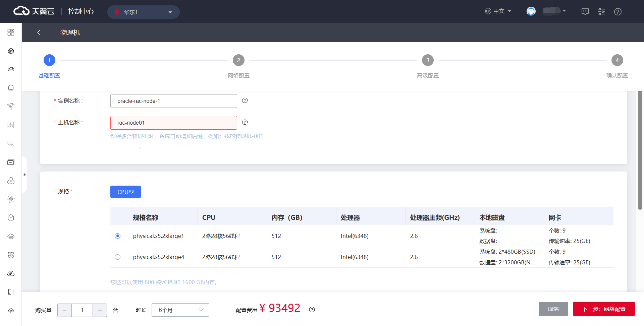Image resolution: width=644 pixels, height=326 pixels.
Task: Click the 下一步：网络配置 button
Action: 603,309
